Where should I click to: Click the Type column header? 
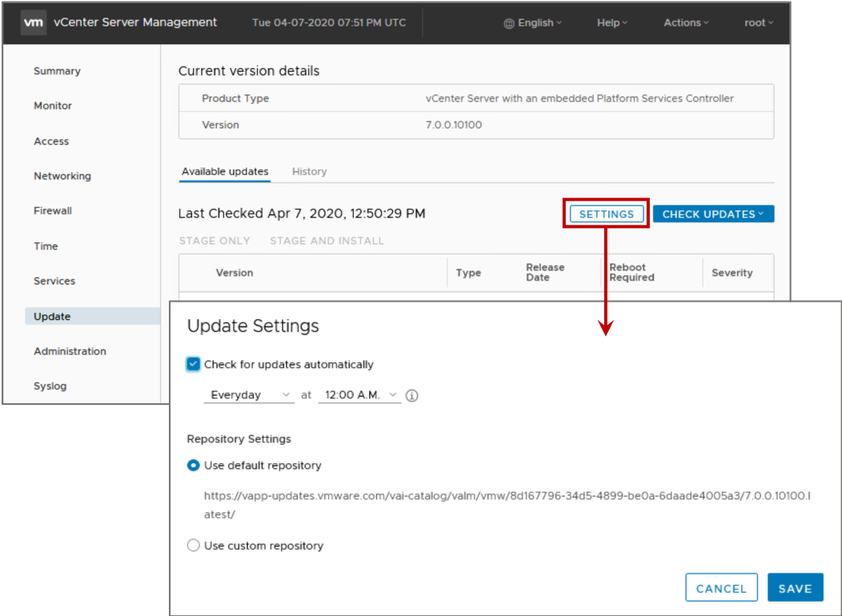point(468,273)
